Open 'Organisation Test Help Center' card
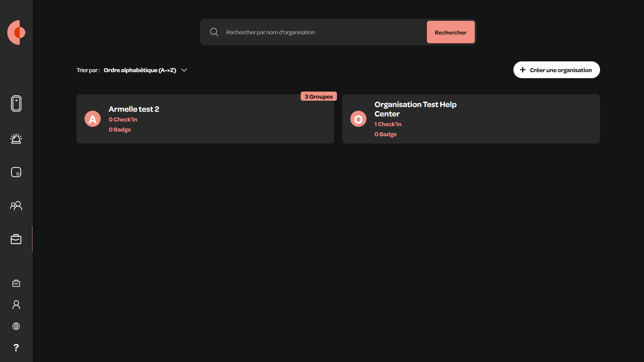 pos(471,119)
